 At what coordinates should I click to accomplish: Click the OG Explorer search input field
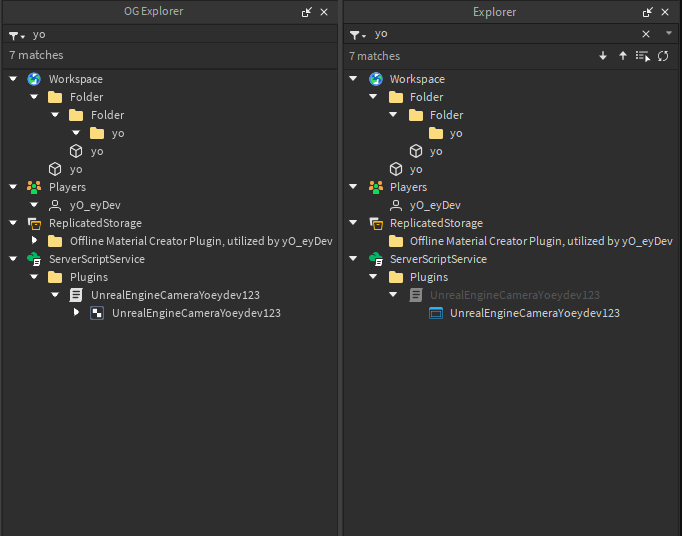click(x=183, y=34)
